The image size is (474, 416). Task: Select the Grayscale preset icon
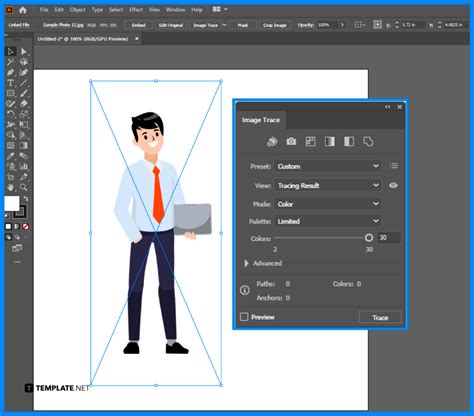click(x=330, y=142)
